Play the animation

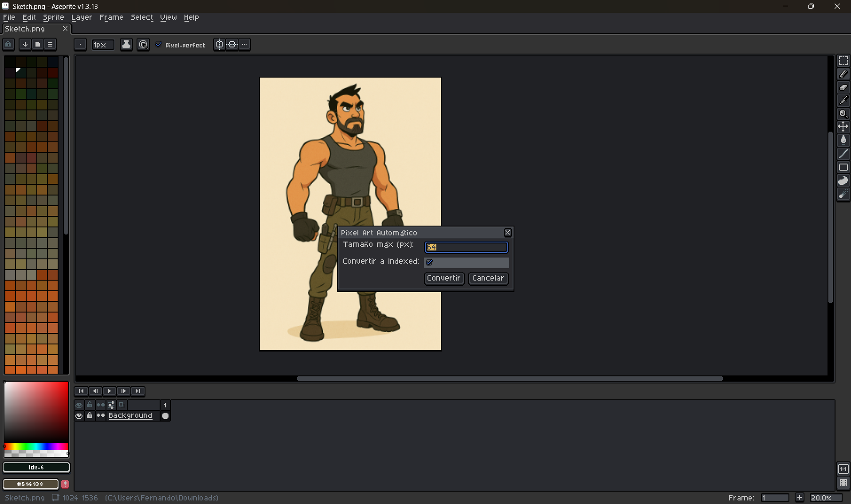pos(109,391)
